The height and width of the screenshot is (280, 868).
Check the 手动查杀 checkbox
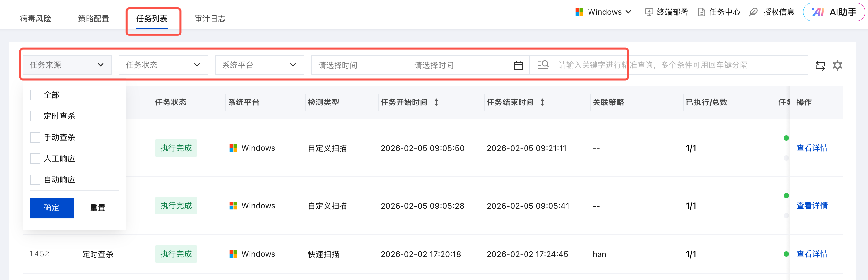pos(35,137)
